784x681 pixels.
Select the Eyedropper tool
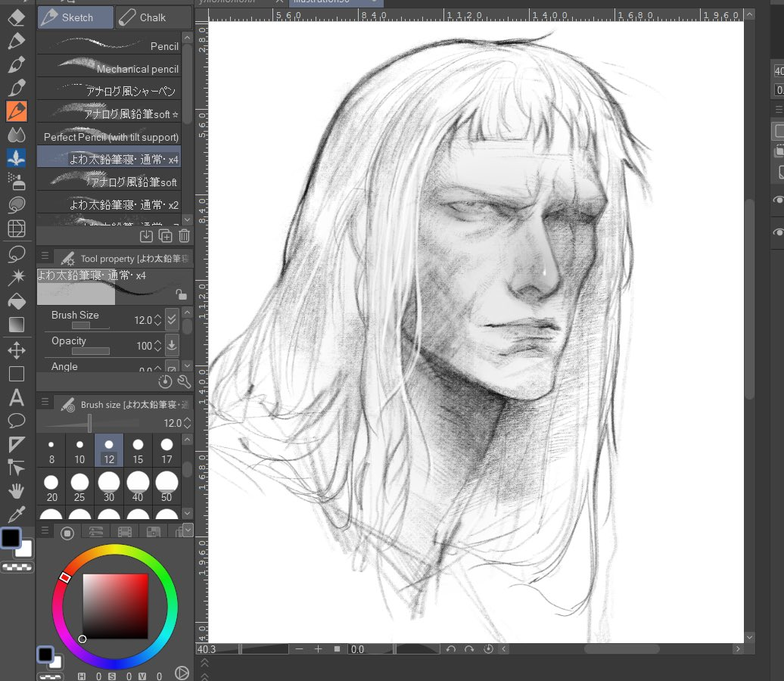click(x=17, y=515)
